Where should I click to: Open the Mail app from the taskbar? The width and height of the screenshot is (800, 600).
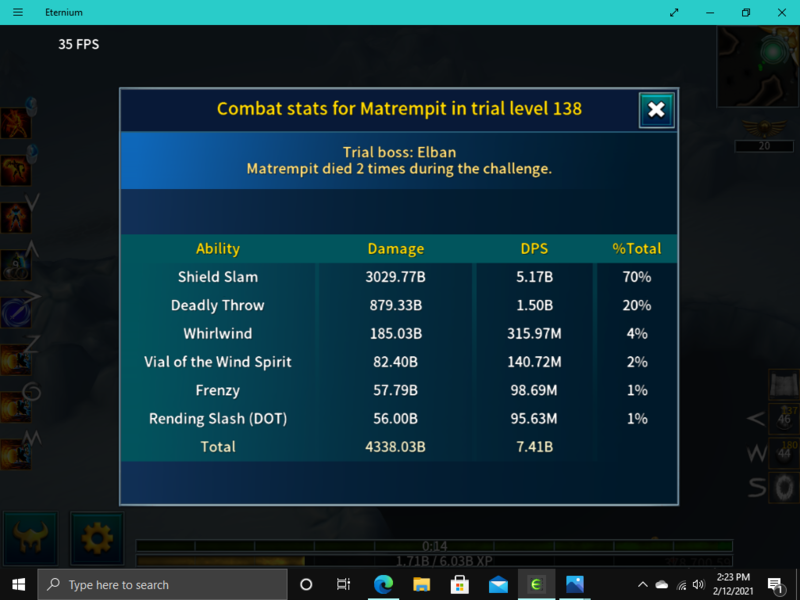tap(498, 585)
